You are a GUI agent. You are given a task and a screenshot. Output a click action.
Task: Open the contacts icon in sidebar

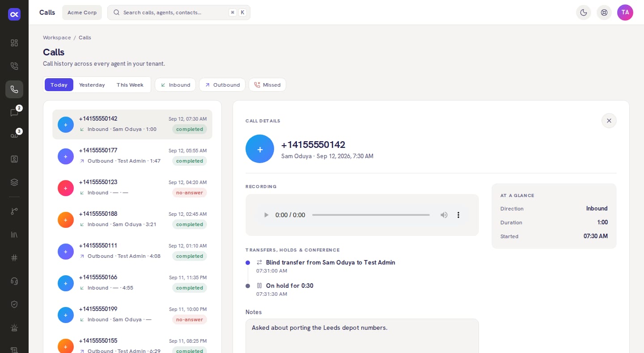(14, 159)
